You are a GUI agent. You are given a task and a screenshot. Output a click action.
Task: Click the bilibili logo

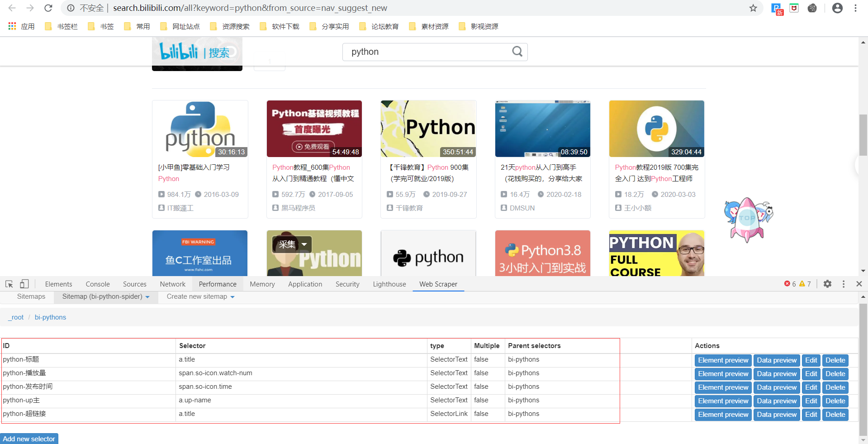click(x=179, y=52)
